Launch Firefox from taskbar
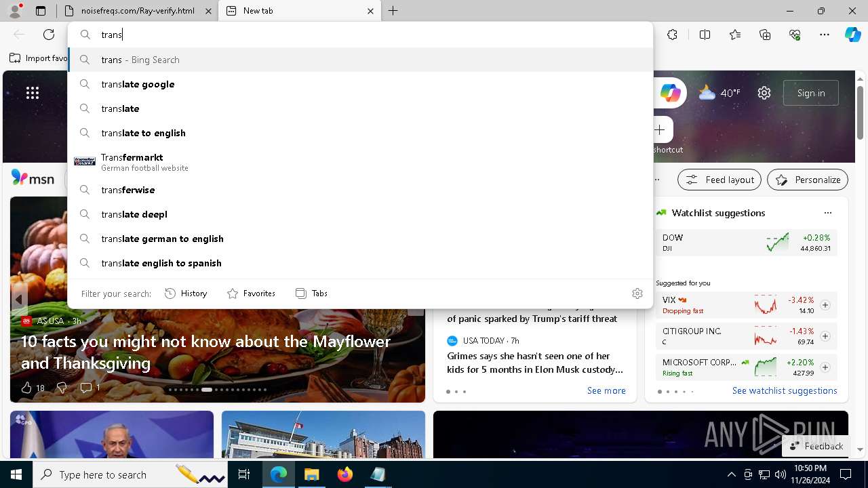Screen dimensions: 868x488 (x=344, y=474)
